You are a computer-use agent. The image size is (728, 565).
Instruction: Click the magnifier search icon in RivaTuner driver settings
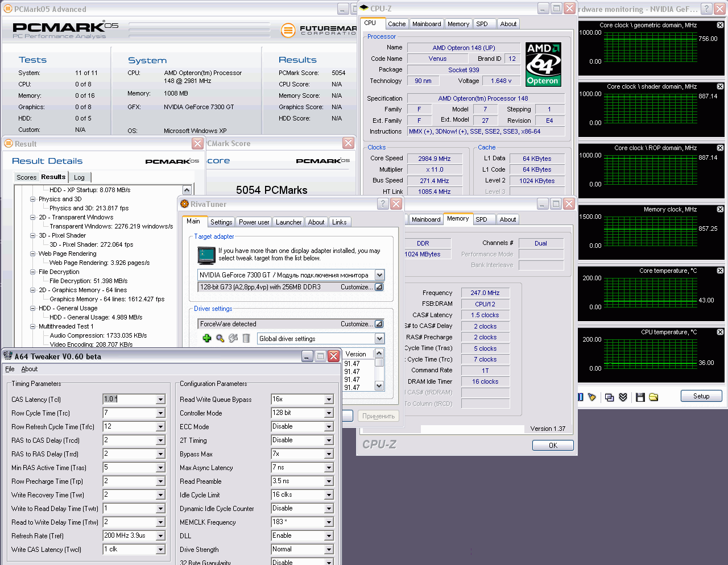tap(220, 338)
